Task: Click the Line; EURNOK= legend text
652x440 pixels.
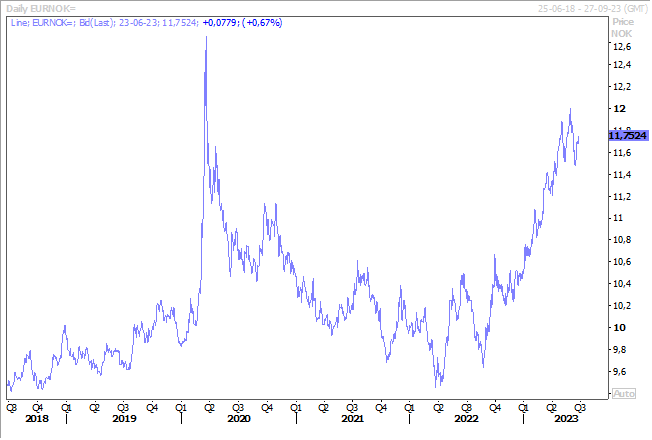Action: (x=44, y=22)
